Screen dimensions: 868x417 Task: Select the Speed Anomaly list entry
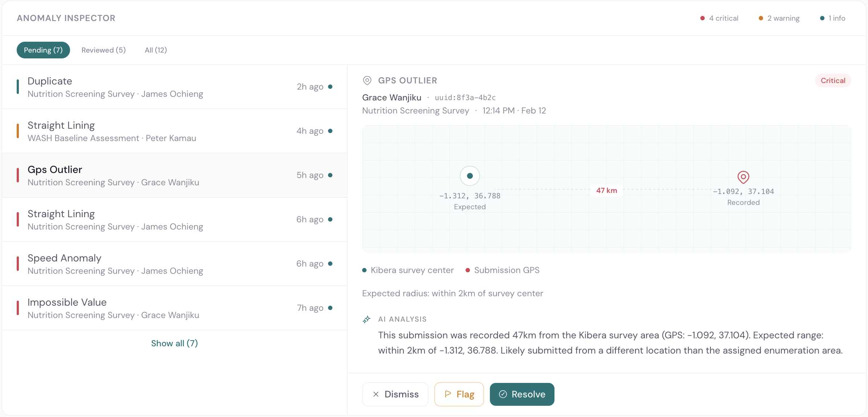(x=174, y=264)
